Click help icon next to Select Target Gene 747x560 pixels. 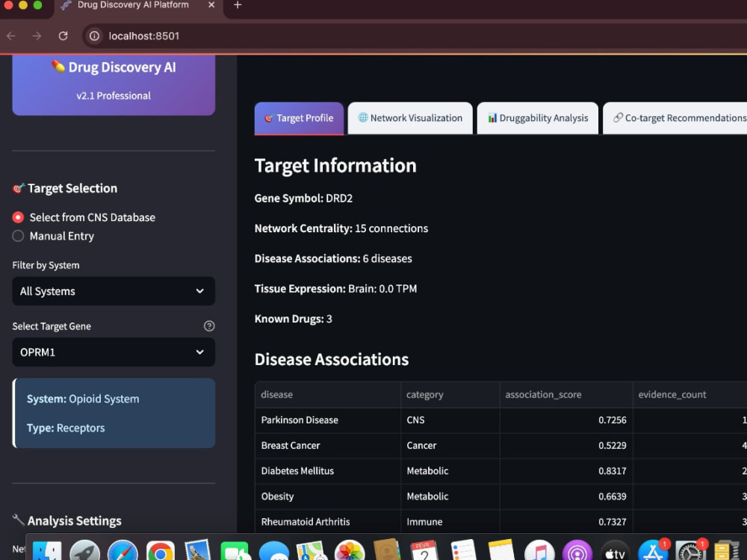pos(209,326)
